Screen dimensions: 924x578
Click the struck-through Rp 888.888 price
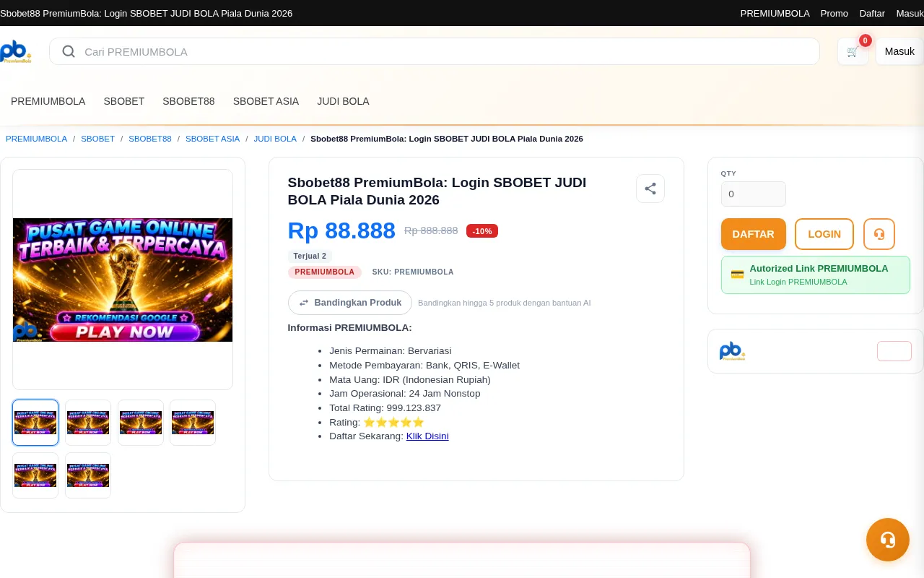431,230
